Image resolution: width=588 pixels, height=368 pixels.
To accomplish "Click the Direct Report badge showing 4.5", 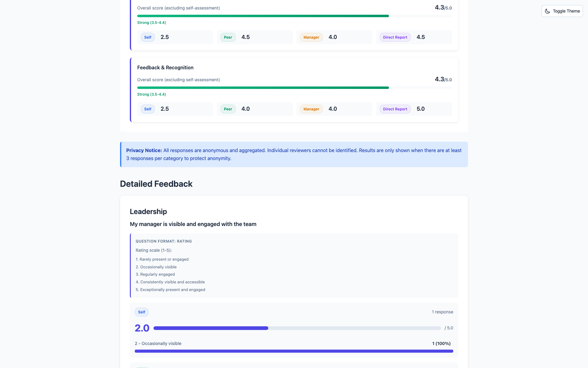I will (x=395, y=37).
